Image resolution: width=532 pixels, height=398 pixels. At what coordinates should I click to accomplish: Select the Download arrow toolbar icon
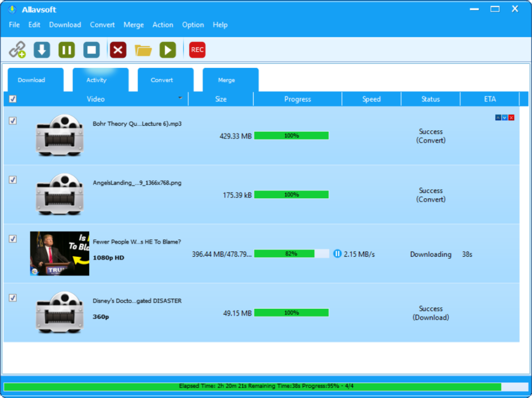(x=42, y=49)
